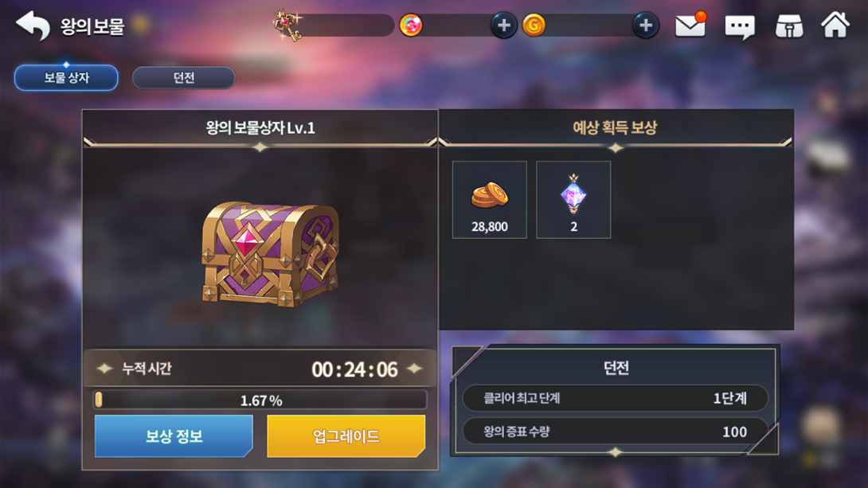Tap the rainbow gem currency icon
The image size is (868, 488).
pos(411,25)
